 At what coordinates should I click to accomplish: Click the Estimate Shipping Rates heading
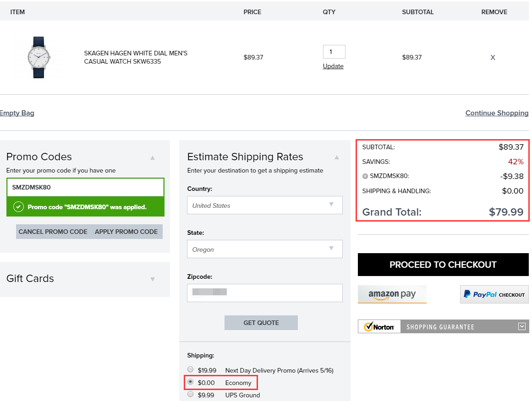pyautogui.click(x=245, y=157)
